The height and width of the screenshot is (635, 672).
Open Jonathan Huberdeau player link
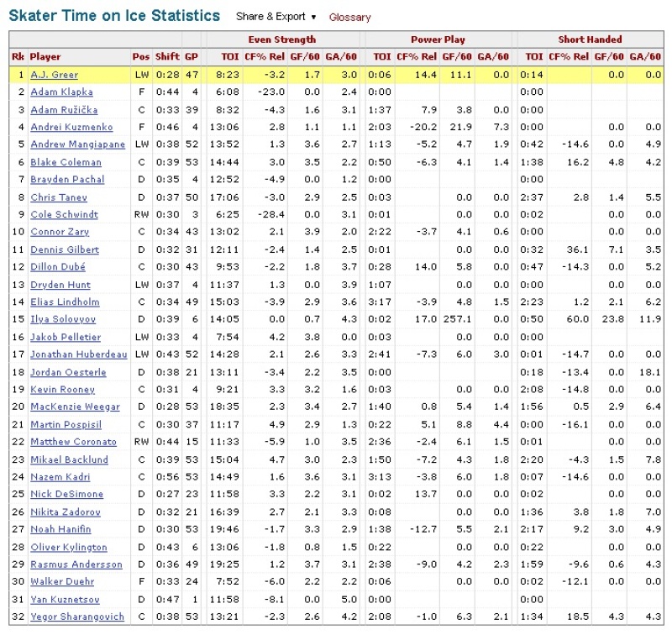pos(79,354)
